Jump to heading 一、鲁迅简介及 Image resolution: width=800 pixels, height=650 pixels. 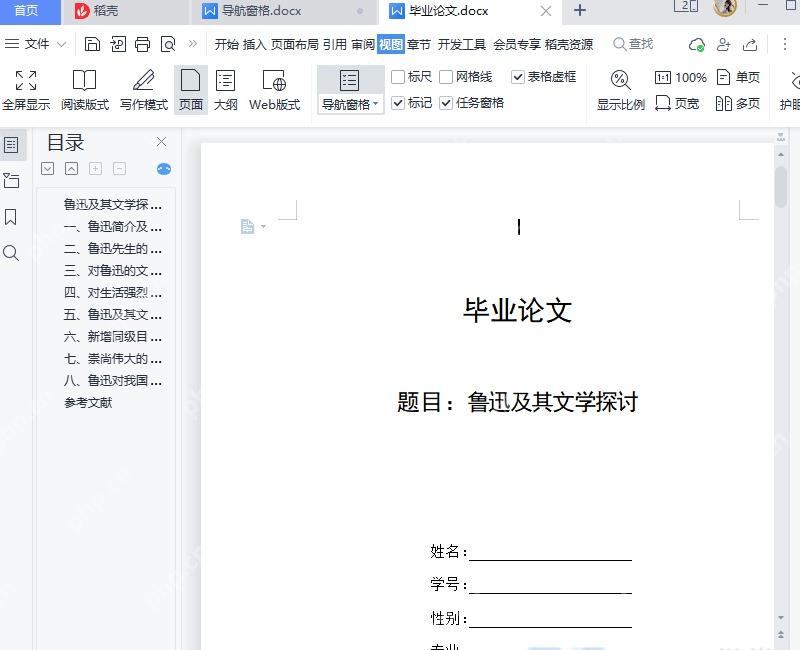click(x=112, y=226)
